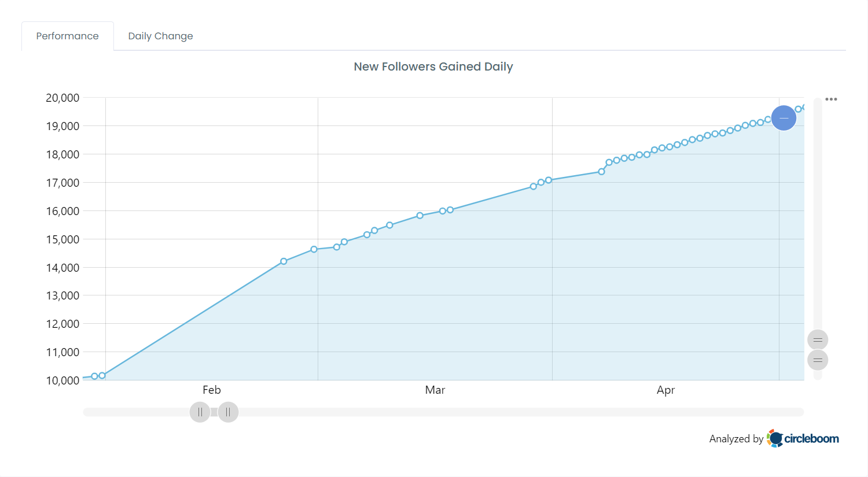Image resolution: width=868 pixels, height=477 pixels.
Task: Click the vertical zoom slider track
Action: [817, 231]
